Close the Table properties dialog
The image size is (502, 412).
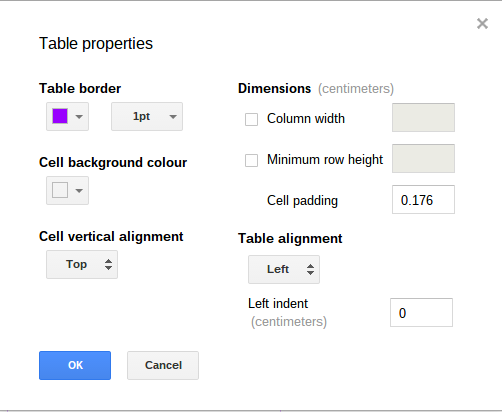[482, 24]
